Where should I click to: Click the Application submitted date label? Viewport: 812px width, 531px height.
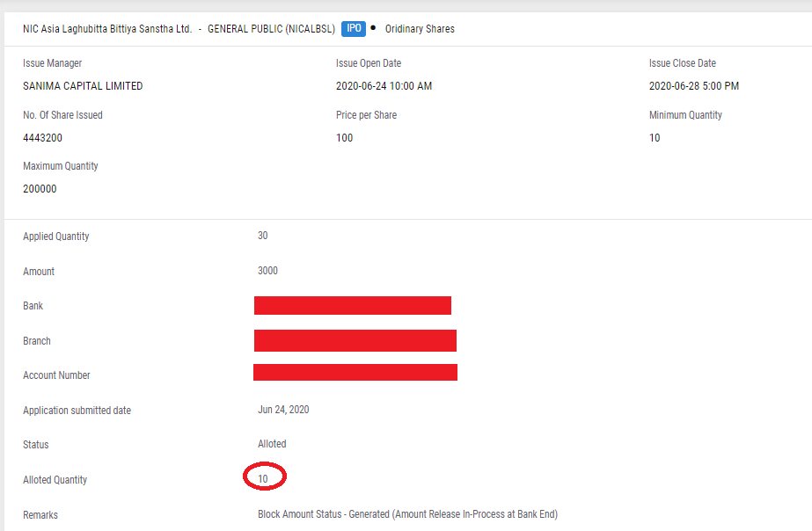tap(77, 411)
